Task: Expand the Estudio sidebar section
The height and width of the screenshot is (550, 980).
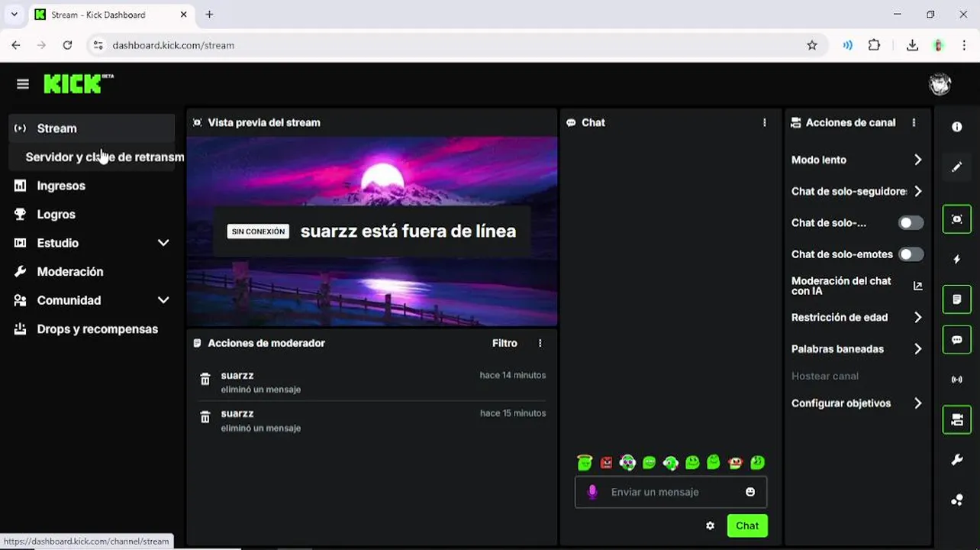Action: coord(163,243)
